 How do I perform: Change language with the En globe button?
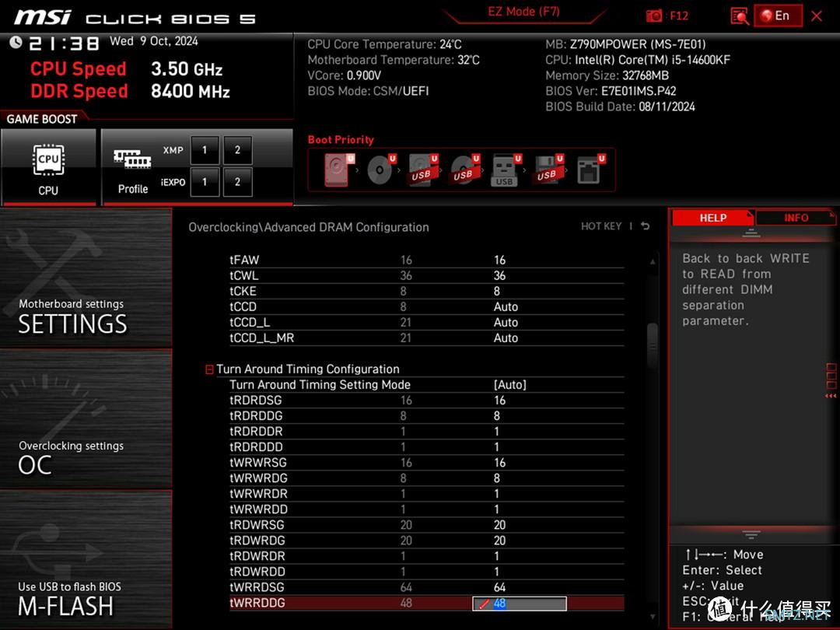coord(778,16)
